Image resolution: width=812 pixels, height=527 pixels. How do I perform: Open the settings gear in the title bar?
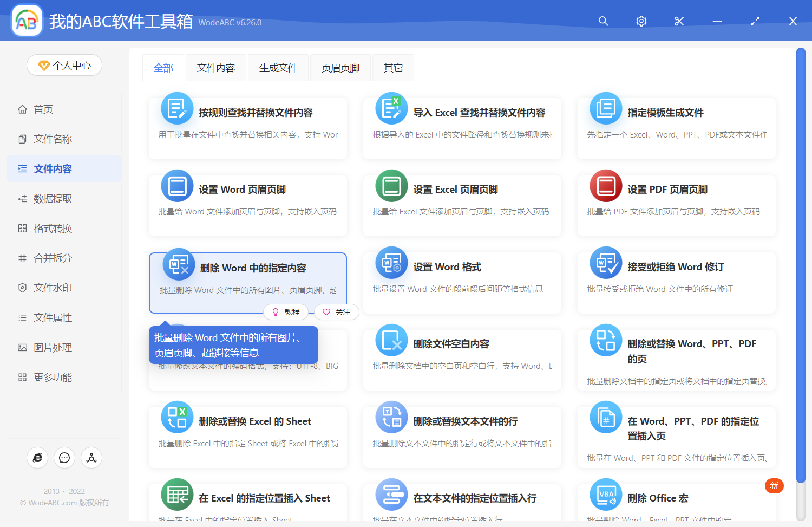641,21
